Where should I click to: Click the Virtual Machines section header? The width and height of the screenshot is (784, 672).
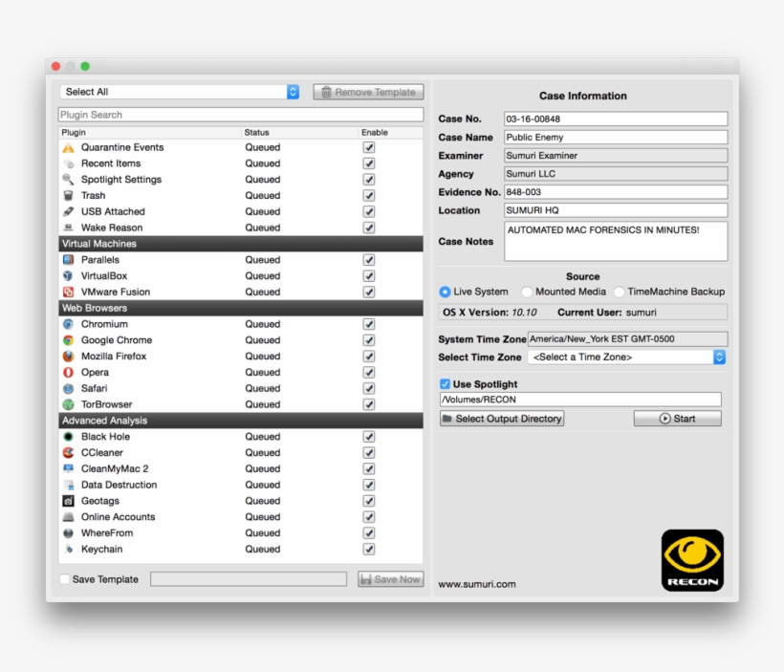(x=241, y=244)
